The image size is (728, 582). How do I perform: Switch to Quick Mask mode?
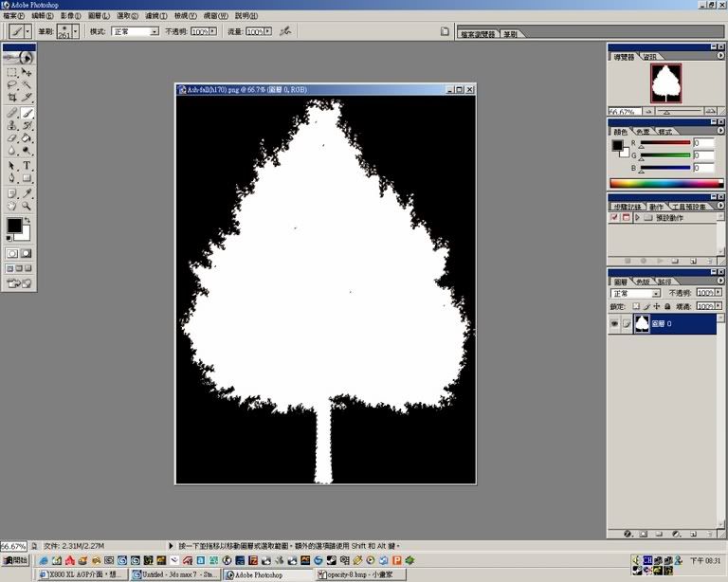[27, 253]
